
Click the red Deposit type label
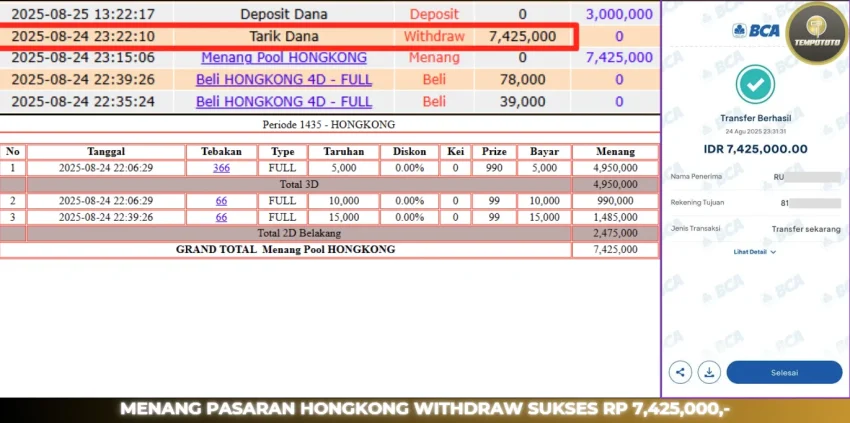click(434, 14)
